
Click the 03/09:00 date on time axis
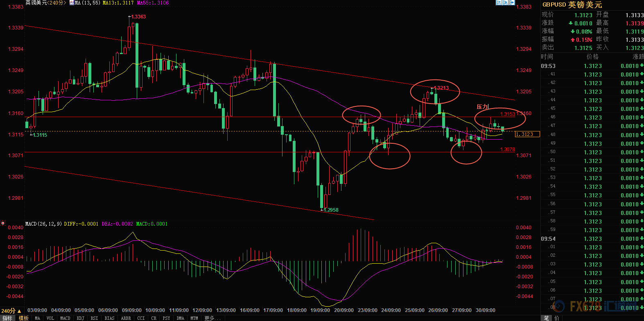(x=37, y=310)
